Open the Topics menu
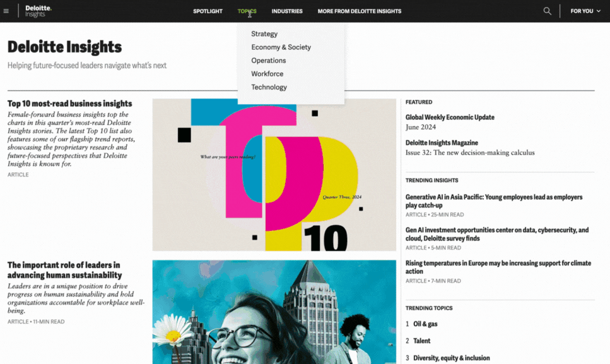The width and height of the screenshot is (610, 364). click(x=247, y=11)
